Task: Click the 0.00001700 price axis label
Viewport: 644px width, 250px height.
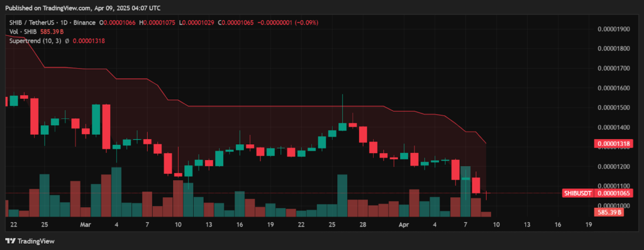Action: point(614,68)
